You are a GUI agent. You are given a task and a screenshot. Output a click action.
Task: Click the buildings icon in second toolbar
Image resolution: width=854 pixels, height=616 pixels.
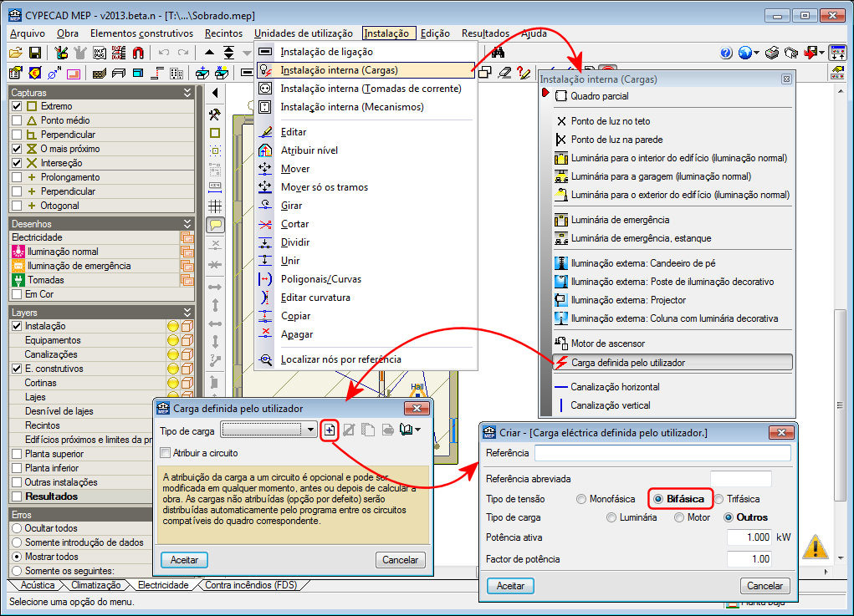176,73
